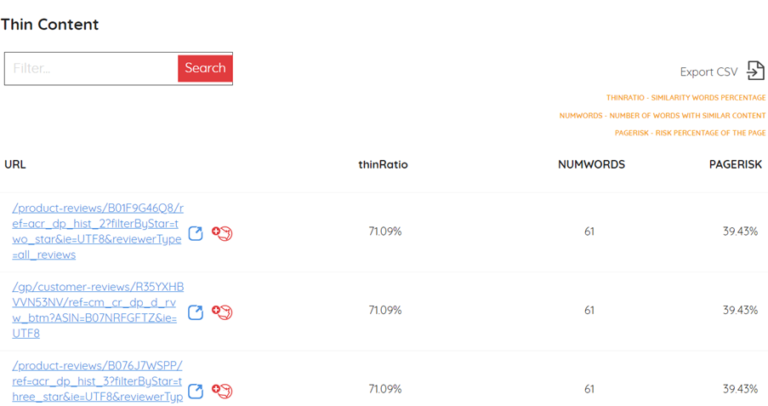The height and width of the screenshot is (406, 768).
Task: Focus the Filter text input field
Action: coord(92,69)
